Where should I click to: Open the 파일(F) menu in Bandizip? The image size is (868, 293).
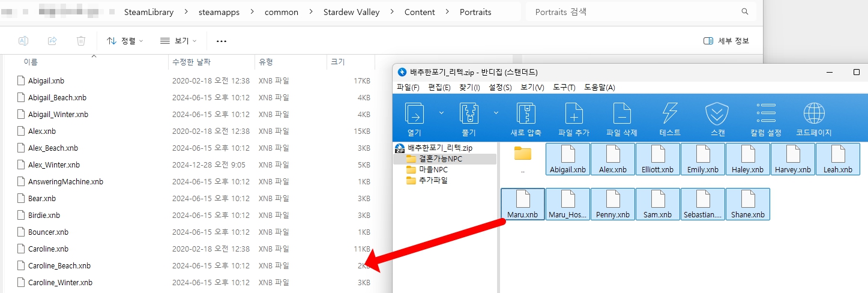408,88
